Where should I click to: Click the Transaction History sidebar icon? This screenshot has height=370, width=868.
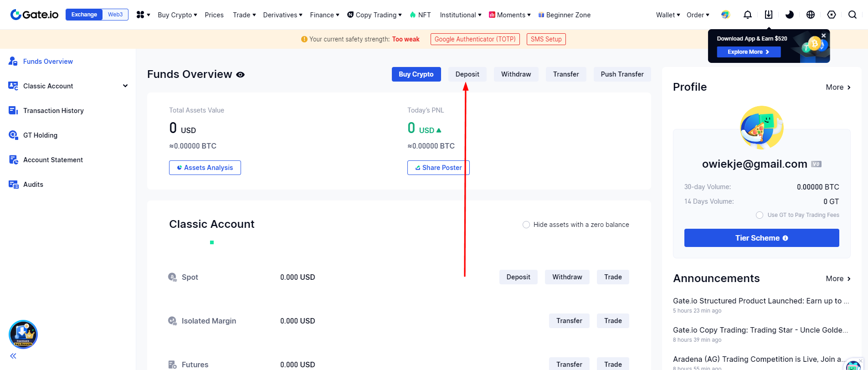point(13,110)
